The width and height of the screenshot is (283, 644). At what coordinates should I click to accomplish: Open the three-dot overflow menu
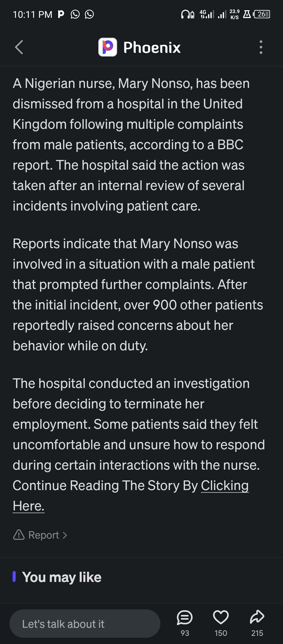(261, 47)
